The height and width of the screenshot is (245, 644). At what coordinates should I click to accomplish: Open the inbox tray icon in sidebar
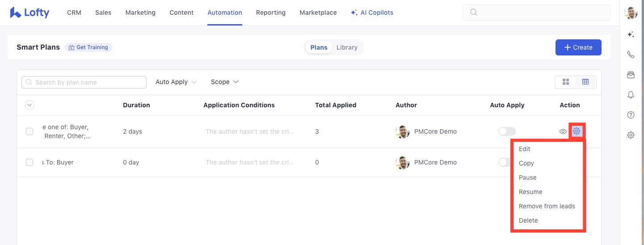[631, 75]
